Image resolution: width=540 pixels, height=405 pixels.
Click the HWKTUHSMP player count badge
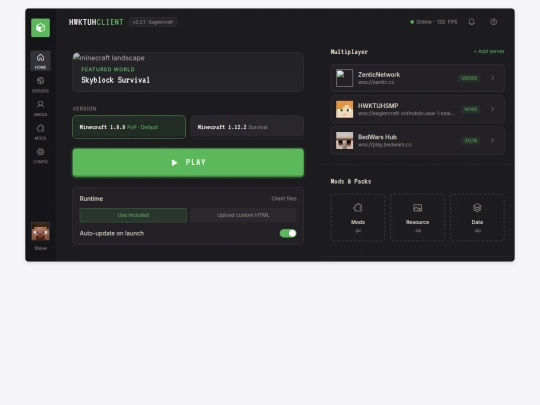tap(470, 109)
